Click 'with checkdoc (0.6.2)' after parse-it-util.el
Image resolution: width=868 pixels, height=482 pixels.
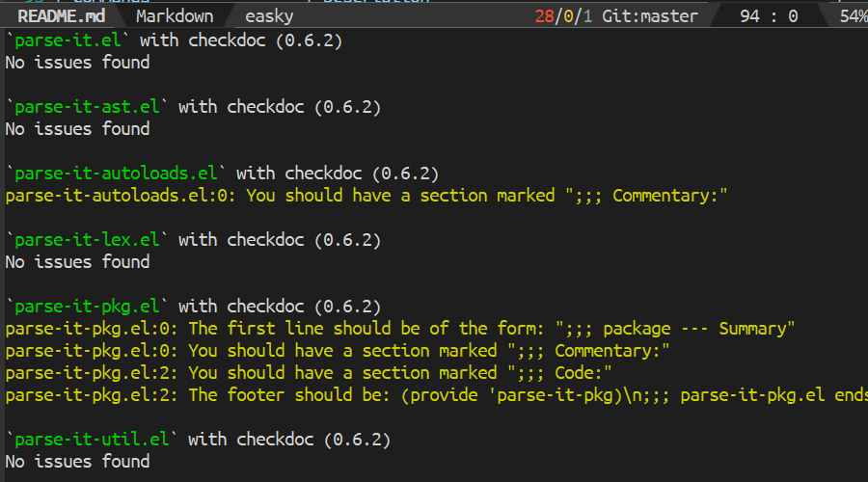[289, 439]
